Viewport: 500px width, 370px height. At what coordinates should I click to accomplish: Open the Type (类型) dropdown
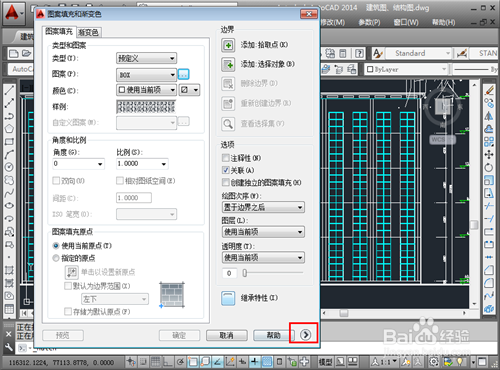pos(146,58)
